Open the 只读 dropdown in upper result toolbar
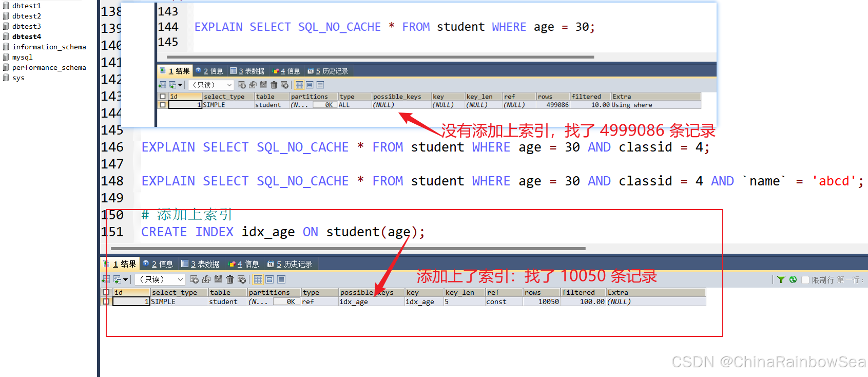The image size is (868, 377). 211,85
